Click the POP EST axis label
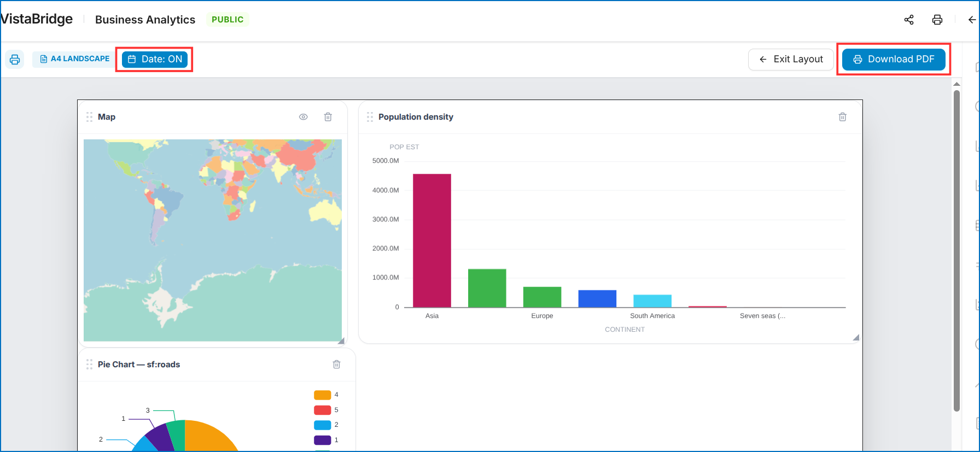The image size is (980, 452). coord(404,147)
